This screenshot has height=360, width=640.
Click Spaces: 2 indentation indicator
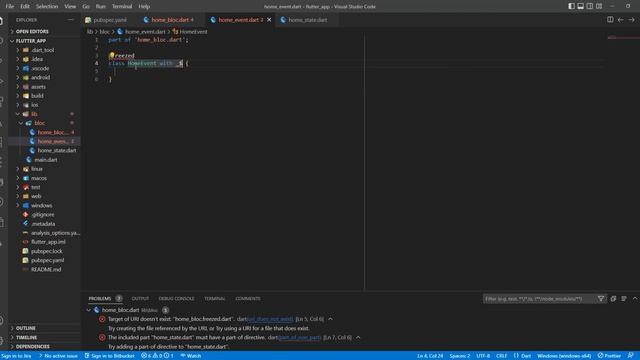[460, 356]
